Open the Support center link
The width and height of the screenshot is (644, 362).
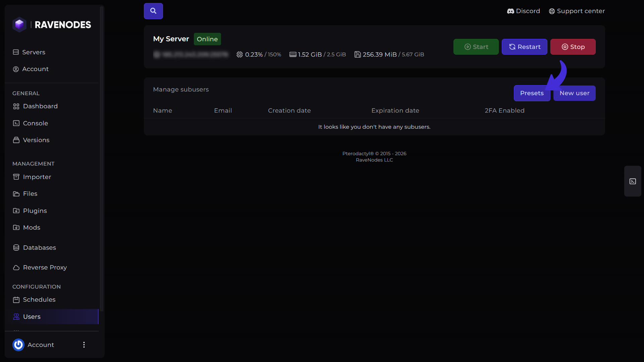(577, 11)
